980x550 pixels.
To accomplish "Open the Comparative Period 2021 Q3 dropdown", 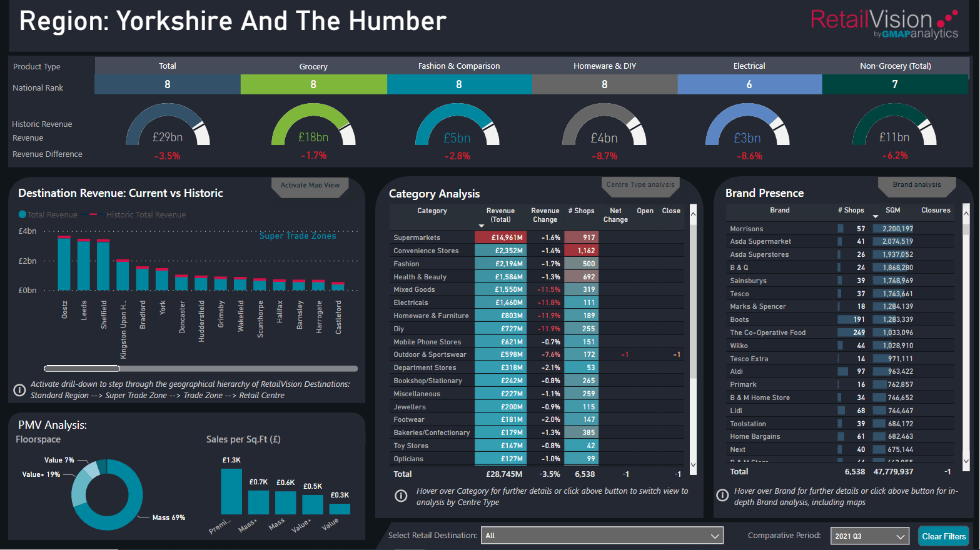I will (870, 536).
